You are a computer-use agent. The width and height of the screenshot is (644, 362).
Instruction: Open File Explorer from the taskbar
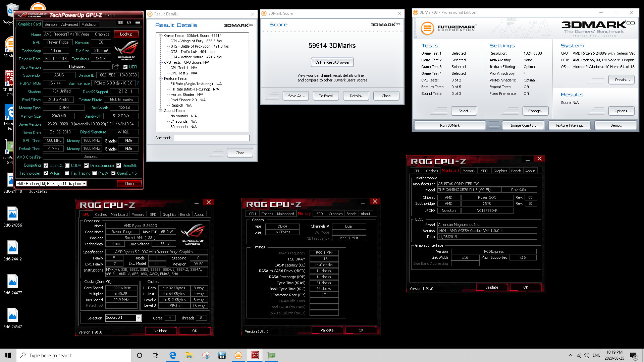(189, 355)
